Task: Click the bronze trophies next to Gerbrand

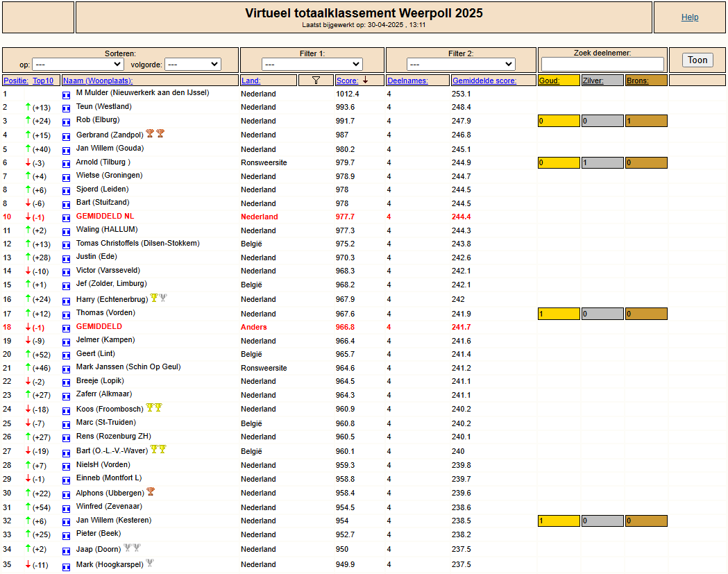Action: (155, 134)
